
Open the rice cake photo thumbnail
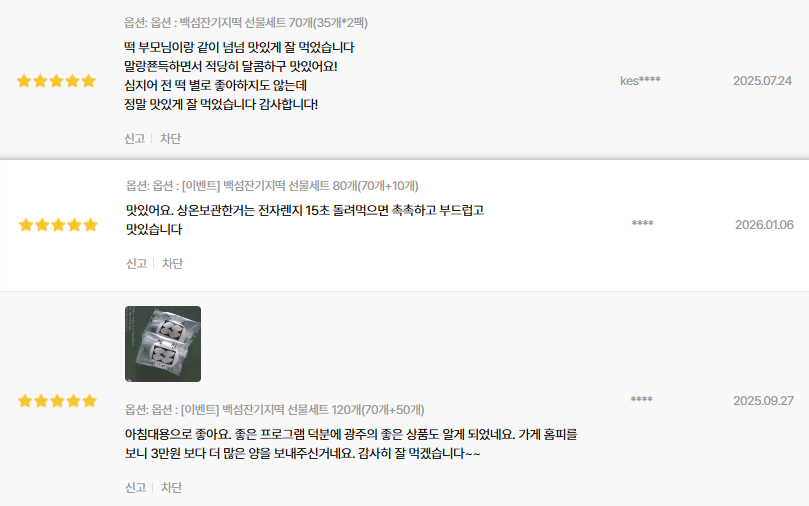163,344
